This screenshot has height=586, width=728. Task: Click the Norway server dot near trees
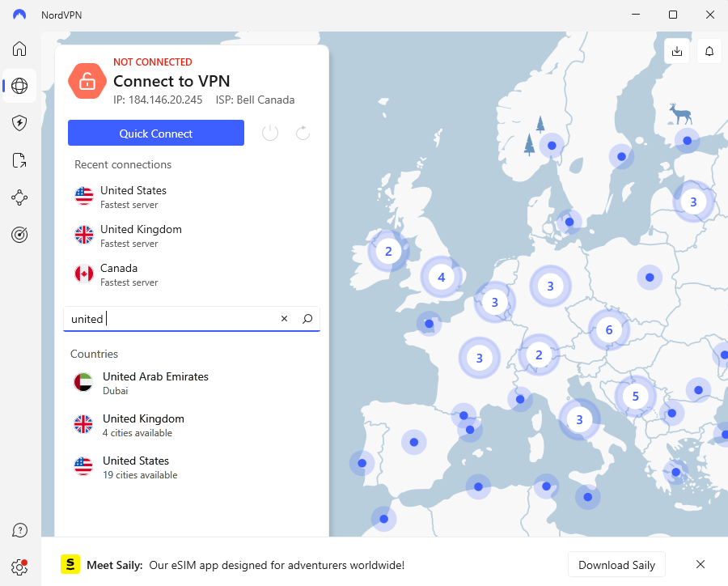pos(552,146)
